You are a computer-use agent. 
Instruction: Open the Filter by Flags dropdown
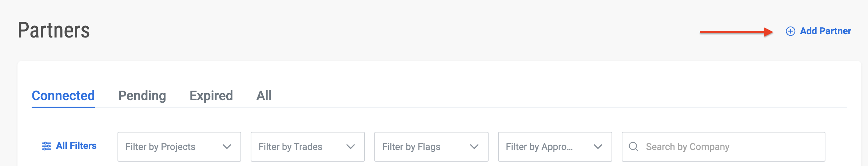tap(431, 147)
